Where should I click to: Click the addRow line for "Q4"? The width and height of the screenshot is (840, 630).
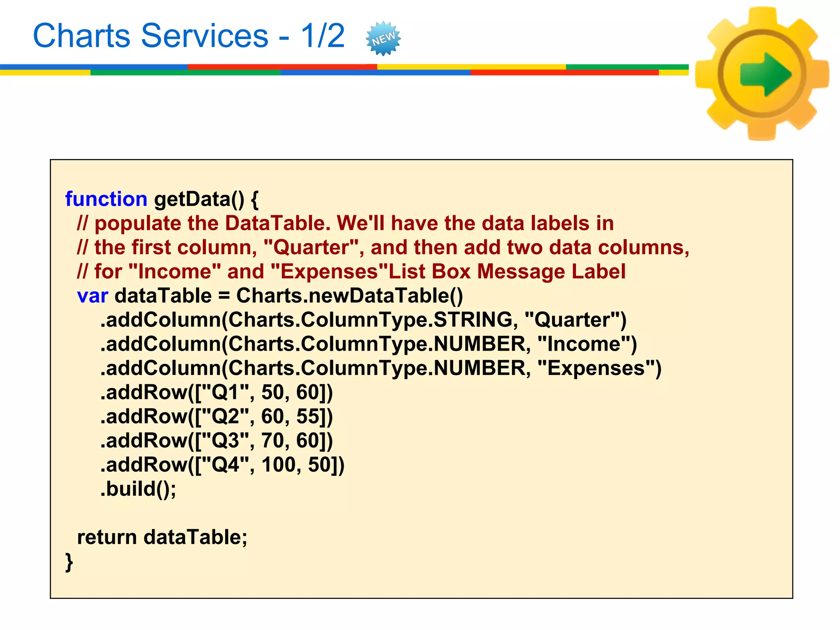tap(222, 465)
